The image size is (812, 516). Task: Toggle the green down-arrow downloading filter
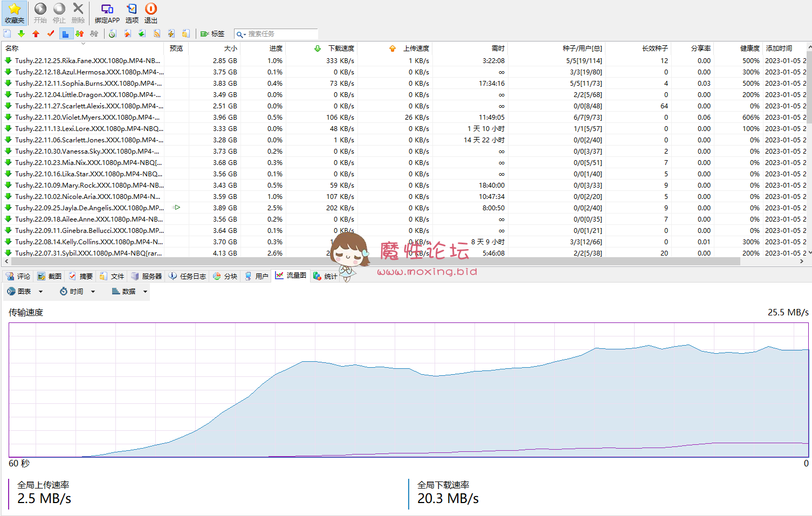[21, 34]
